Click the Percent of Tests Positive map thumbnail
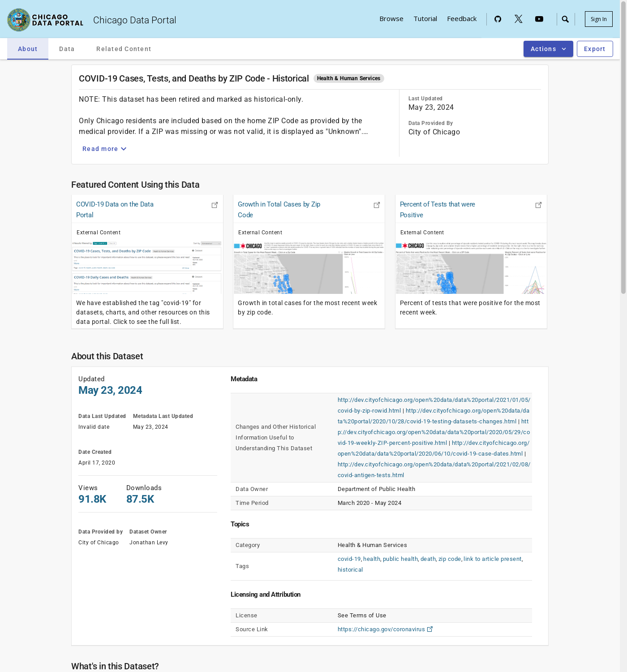627x672 pixels. point(471,267)
